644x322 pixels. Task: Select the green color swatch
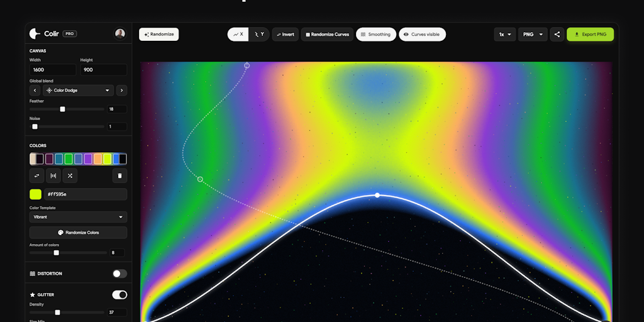[x=69, y=159]
